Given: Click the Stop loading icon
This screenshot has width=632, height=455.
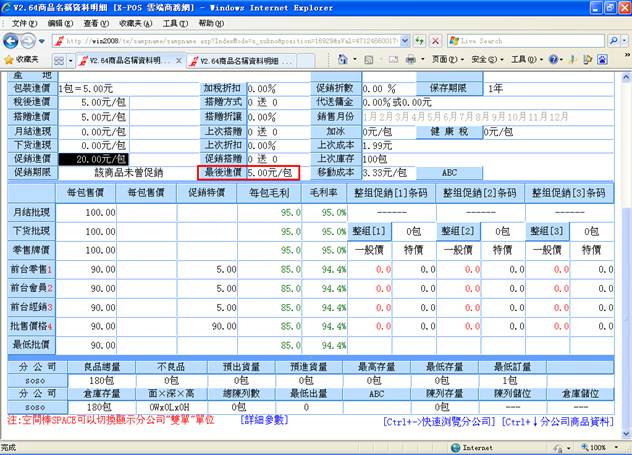Looking at the screenshot, I should pyautogui.click(x=435, y=41).
